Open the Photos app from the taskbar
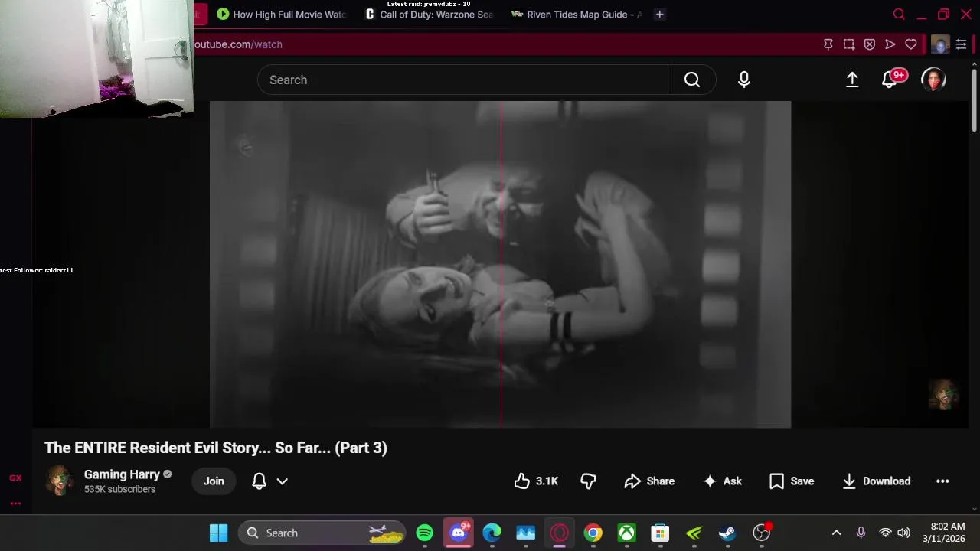This screenshot has width=980, height=551. tap(525, 533)
